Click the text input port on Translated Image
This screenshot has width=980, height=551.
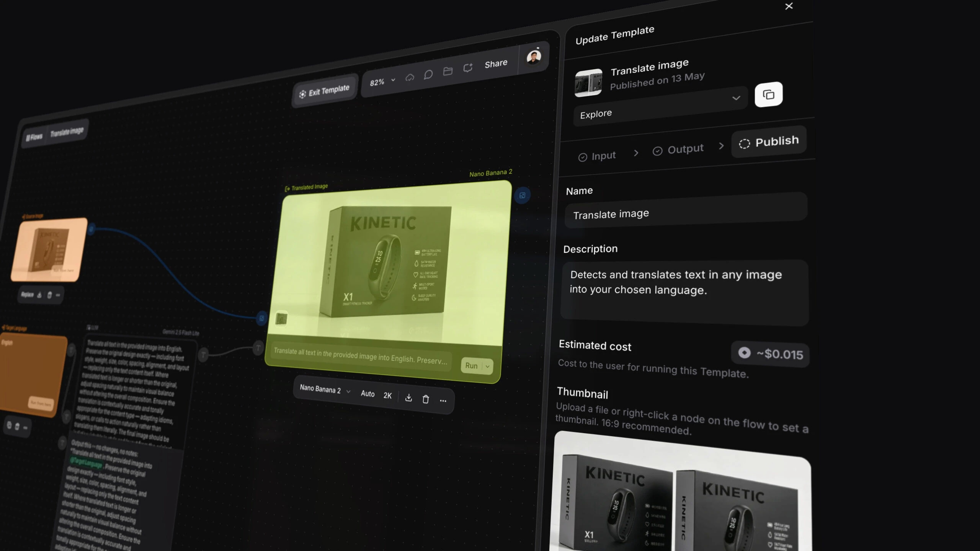coord(258,348)
